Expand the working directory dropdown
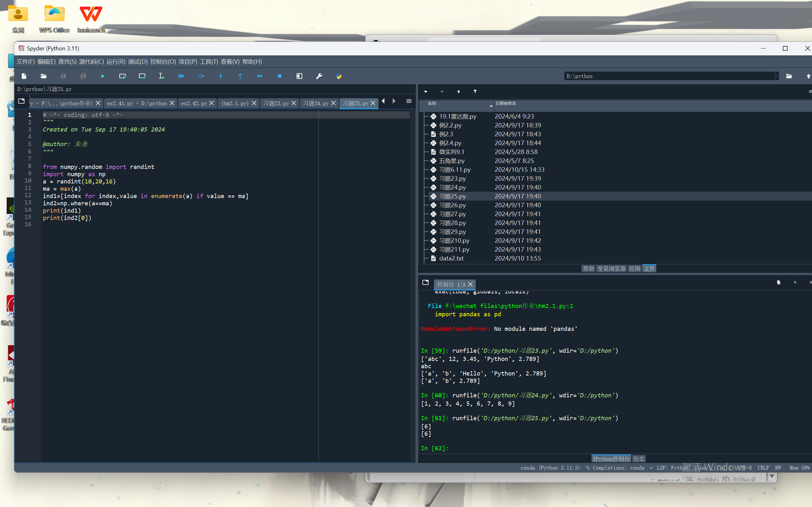The width and height of the screenshot is (812, 507). point(776,76)
